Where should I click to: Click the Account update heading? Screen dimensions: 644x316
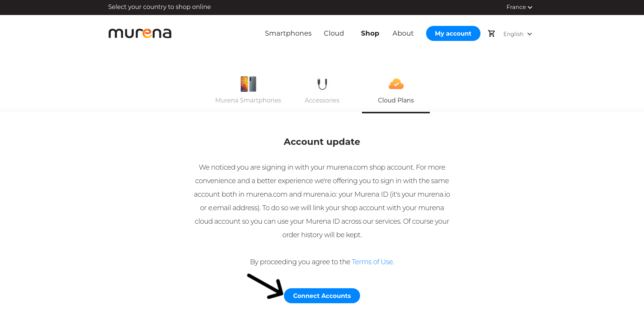pos(322,142)
